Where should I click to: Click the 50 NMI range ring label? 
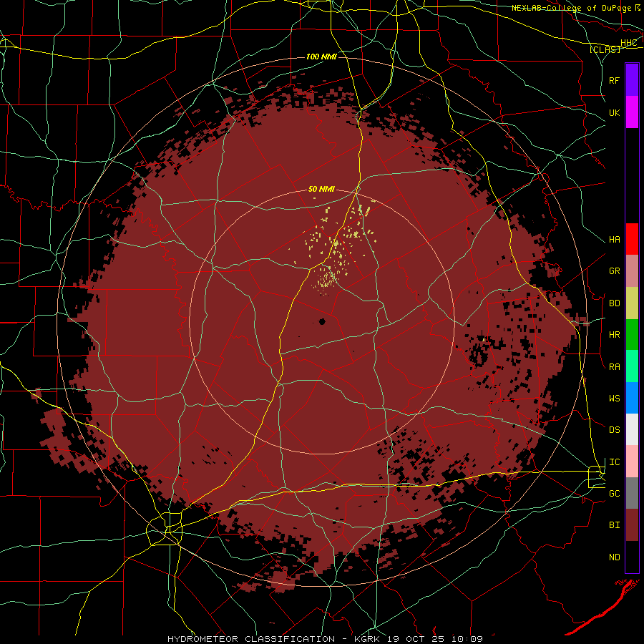[x=321, y=190]
